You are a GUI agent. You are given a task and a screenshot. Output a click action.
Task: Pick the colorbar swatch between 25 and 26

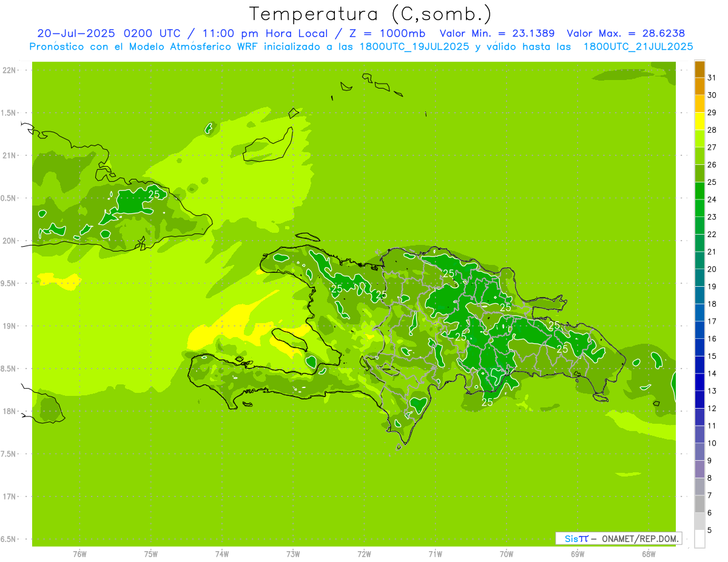(699, 173)
